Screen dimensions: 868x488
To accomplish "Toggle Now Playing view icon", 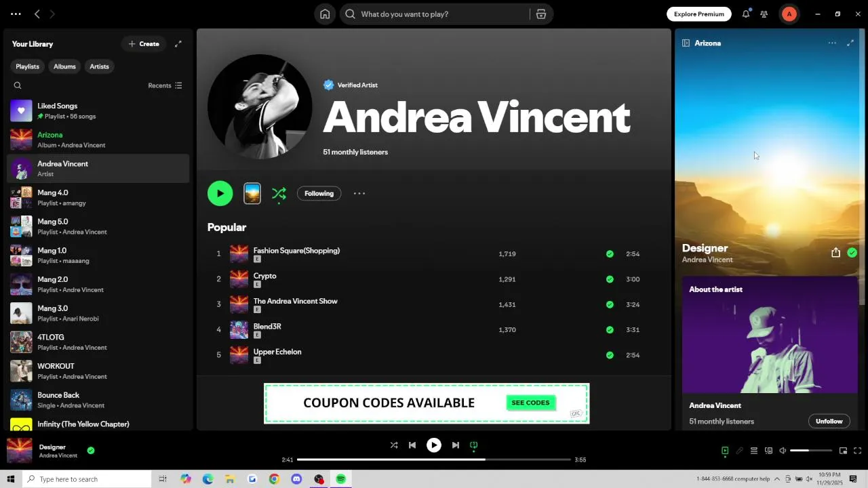I will pyautogui.click(x=725, y=451).
